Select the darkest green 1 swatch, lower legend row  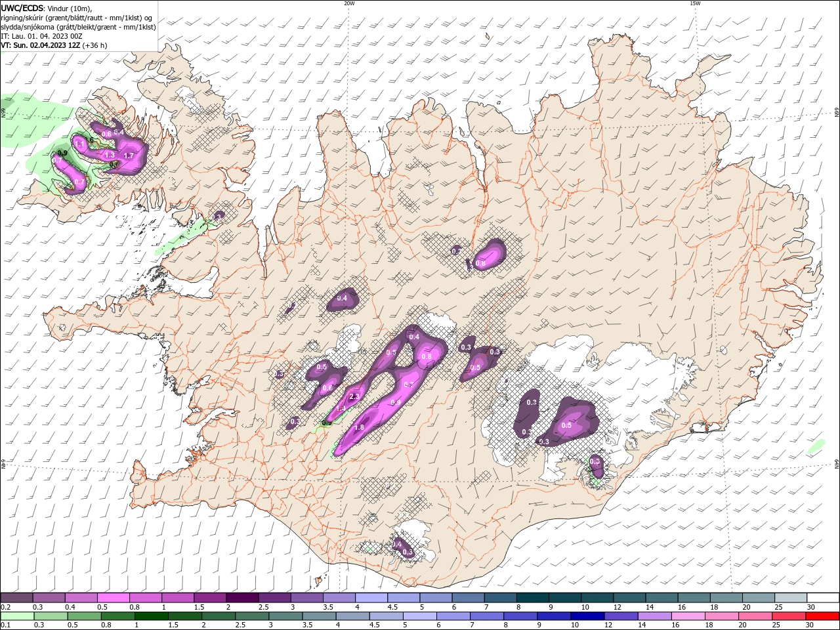point(152,616)
